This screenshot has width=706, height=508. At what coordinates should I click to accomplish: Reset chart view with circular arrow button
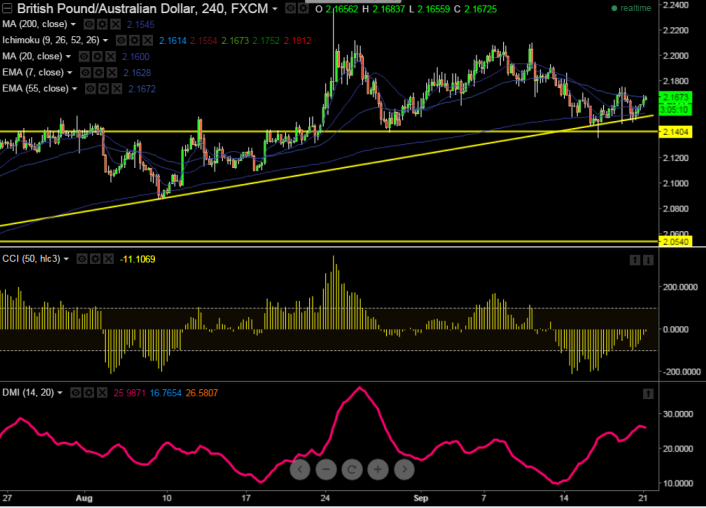[352, 468]
